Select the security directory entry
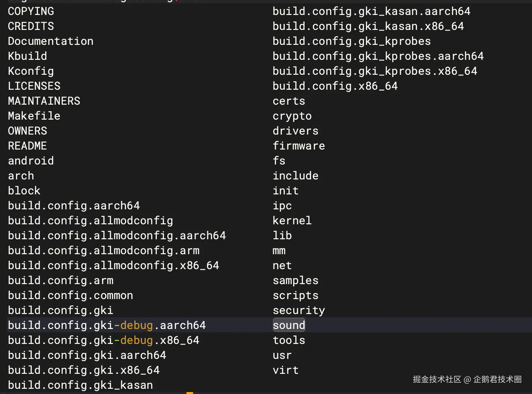 click(299, 310)
